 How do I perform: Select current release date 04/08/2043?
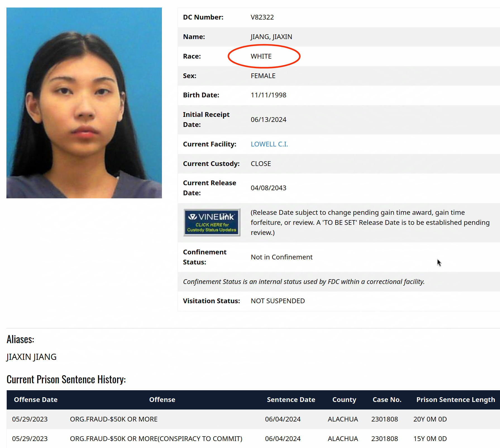pos(269,188)
